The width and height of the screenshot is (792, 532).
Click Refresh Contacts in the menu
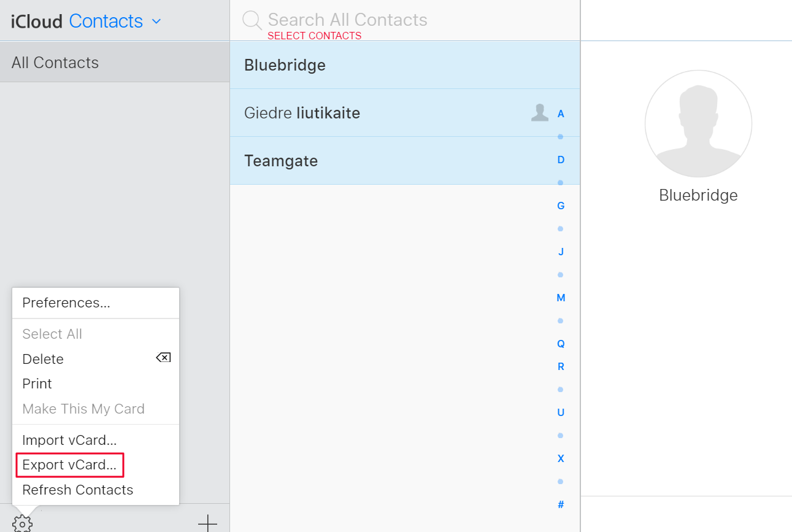tap(96, 490)
